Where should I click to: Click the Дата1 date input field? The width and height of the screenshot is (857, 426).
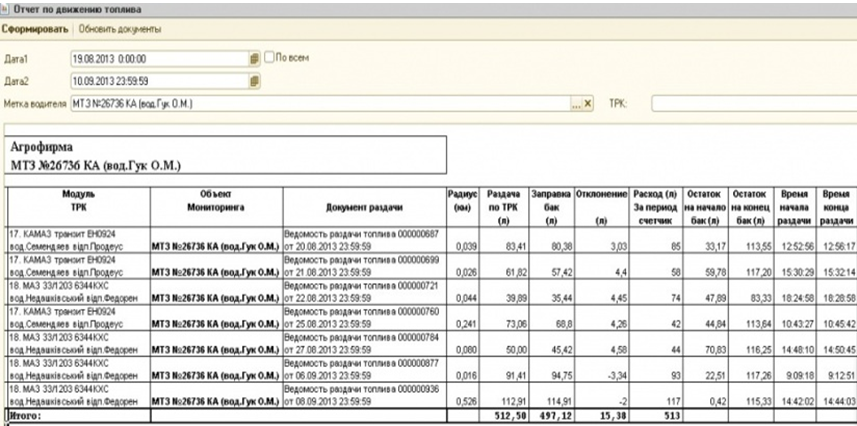(x=158, y=59)
